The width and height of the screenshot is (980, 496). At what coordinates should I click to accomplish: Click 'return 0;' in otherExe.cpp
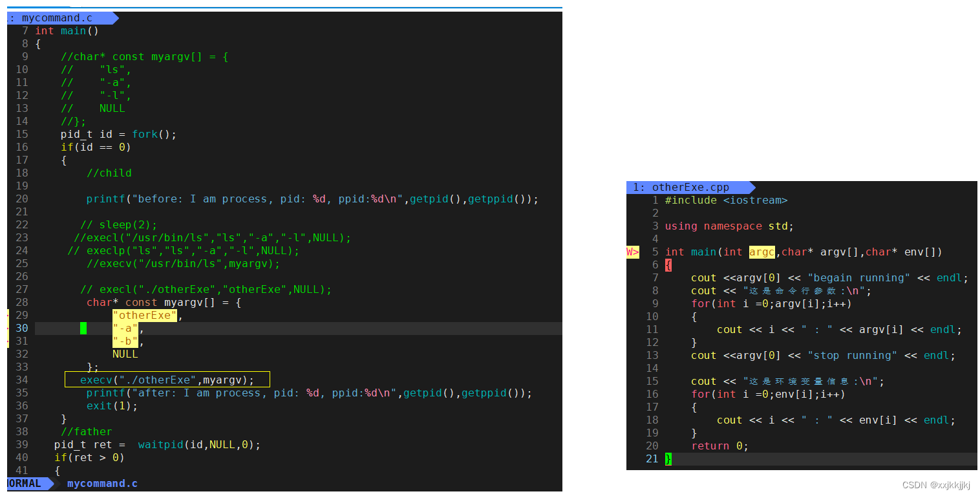point(719,446)
